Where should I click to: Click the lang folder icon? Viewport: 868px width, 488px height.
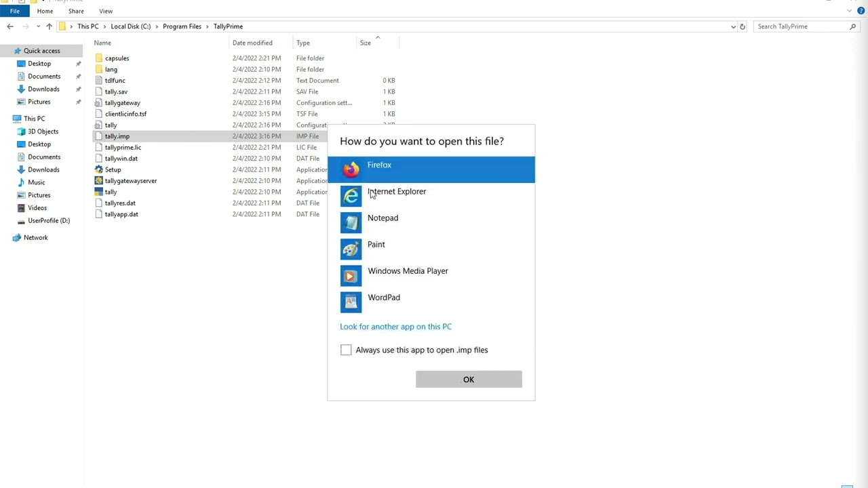[99, 69]
